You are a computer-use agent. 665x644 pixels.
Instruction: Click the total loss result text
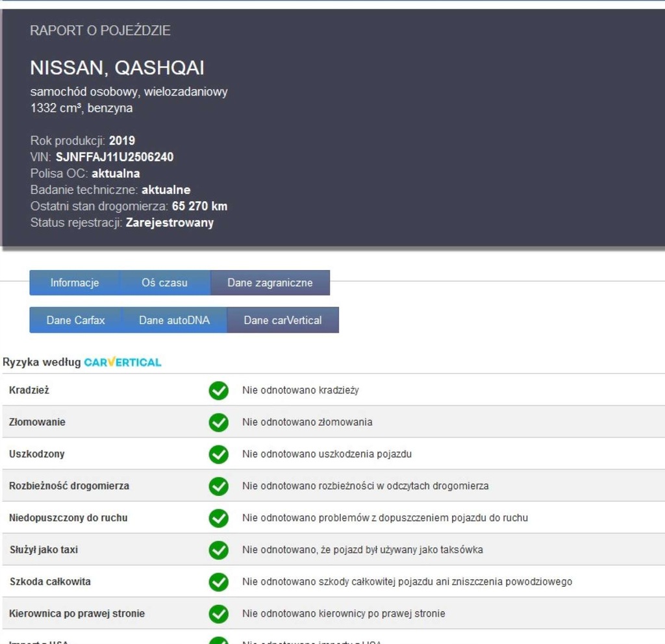pyautogui.click(x=407, y=582)
